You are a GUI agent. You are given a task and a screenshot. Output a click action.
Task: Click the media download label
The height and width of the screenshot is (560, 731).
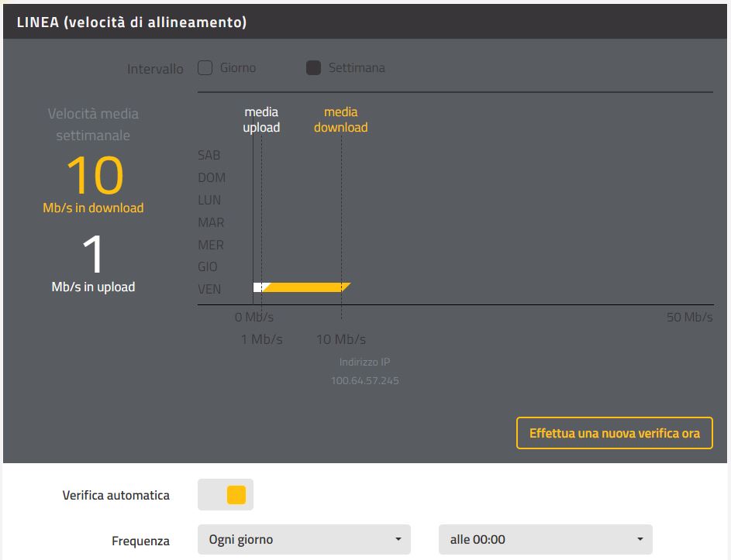341,120
